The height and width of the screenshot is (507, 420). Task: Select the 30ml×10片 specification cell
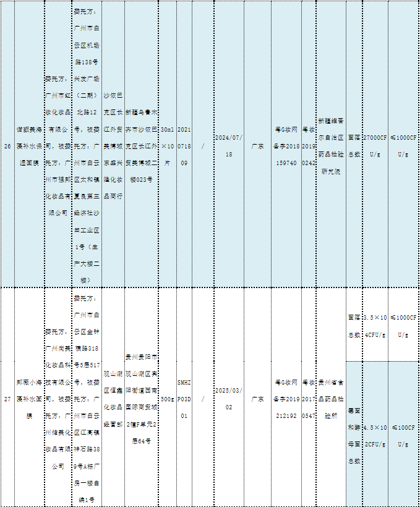[167, 147]
